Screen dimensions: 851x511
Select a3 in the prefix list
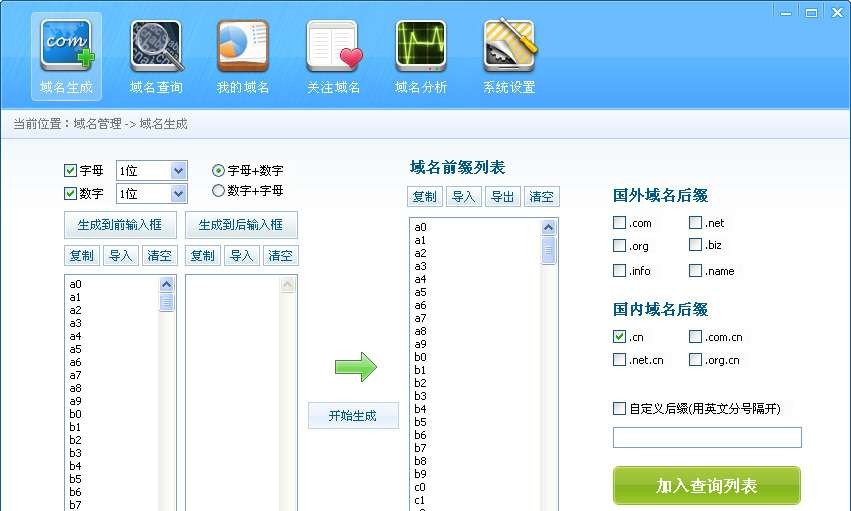coord(421,266)
